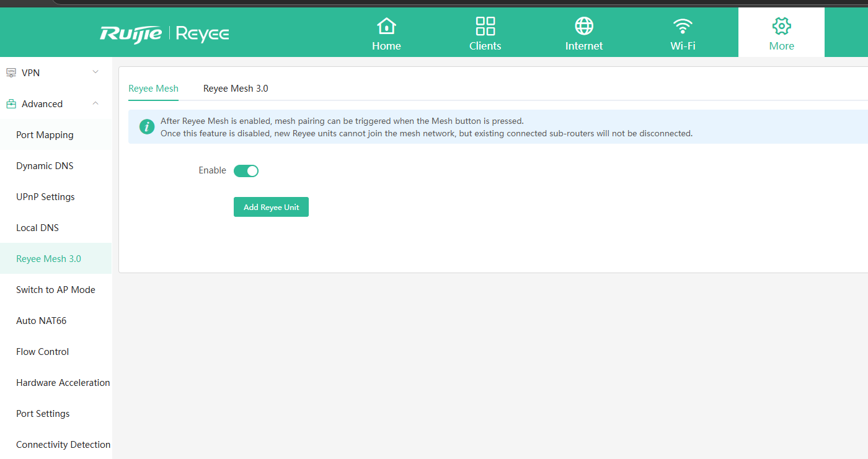Image resolution: width=868 pixels, height=459 pixels.
Task: Open the Home navigation label
Action: tap(386, 46)
